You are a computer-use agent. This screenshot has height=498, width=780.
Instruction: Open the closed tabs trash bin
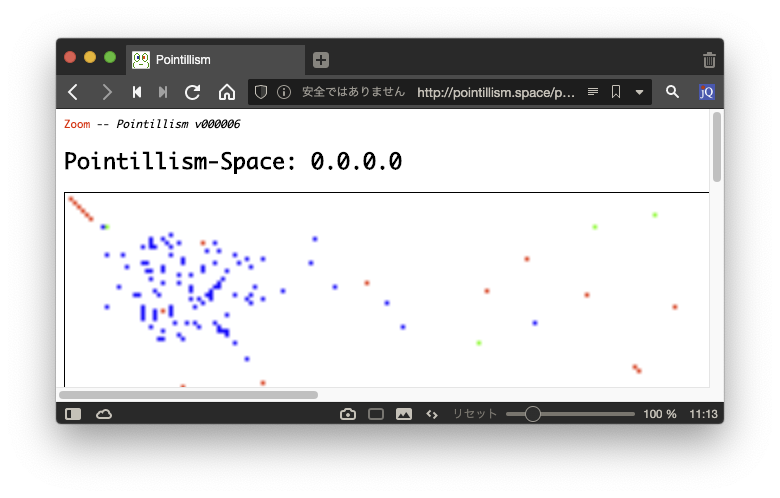click(x=709, y=60)
